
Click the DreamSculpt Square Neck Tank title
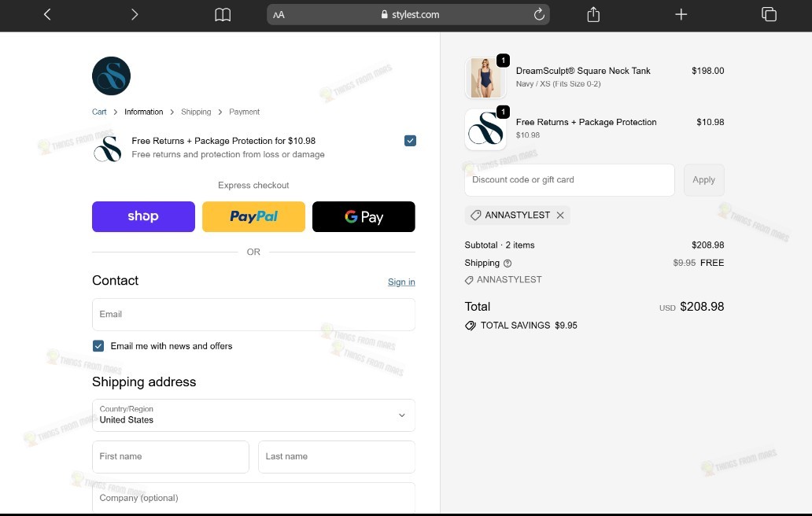(x=583, y=71)
